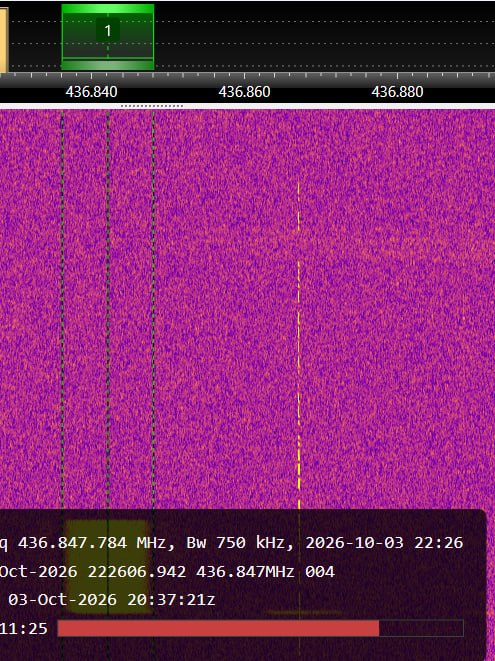Click the 436.880 frequency scale label
The height and width of the screenshot is (661, 495).
click(x=397, y=92)
